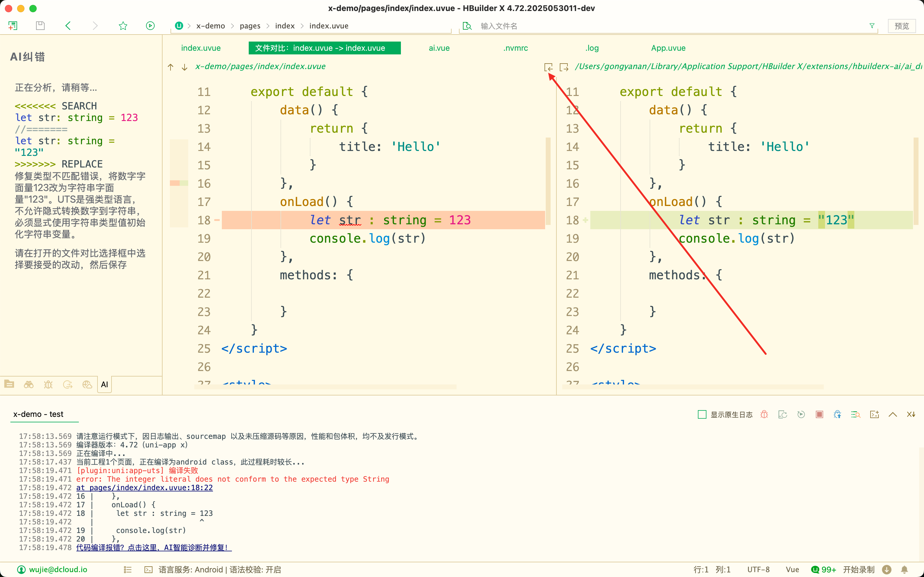Click the terminal icon in status bar
This screenshot has height=577, width=924.
coord(148,569)
